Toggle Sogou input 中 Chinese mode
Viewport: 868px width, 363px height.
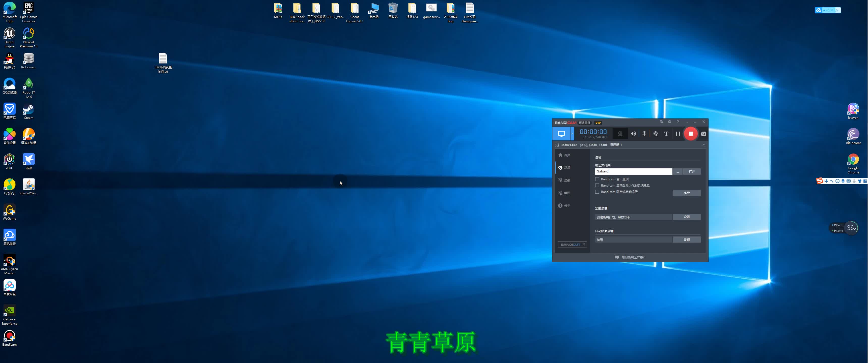pyautogui.click(x=826, y=181)
